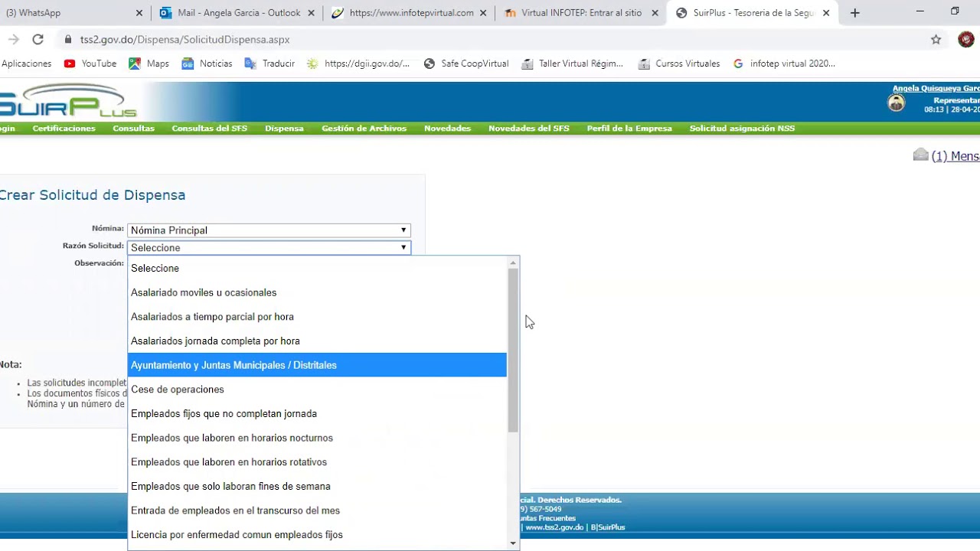This screenshot has height=551, width=980.
Task: Click the site lock icon in address bar
Action: [68, 39]
